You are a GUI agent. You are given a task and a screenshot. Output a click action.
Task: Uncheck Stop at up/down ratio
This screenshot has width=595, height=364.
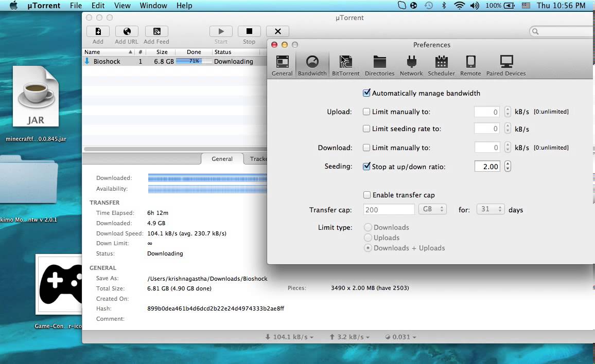pos(366,166)
